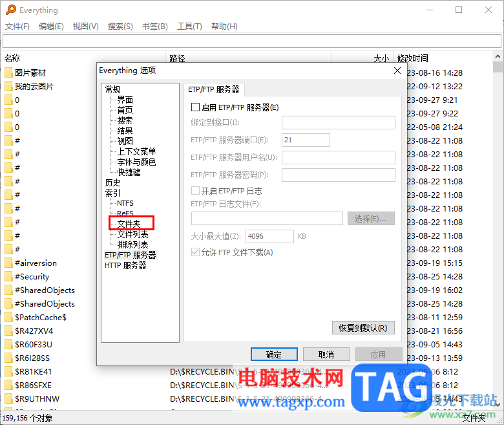
Task: Close the Everything 选项 dialog
Action: pyautogui.click(x=397, y=71)
